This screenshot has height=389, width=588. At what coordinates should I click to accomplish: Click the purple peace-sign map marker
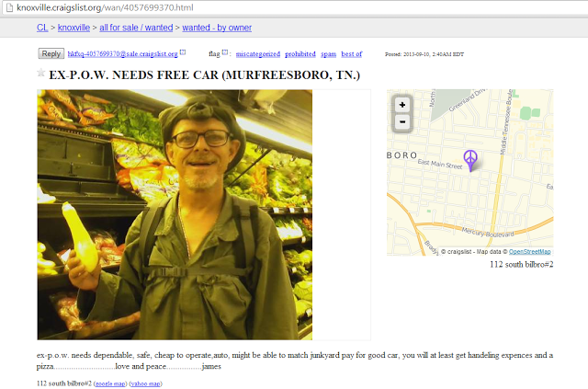coord(470,161)
